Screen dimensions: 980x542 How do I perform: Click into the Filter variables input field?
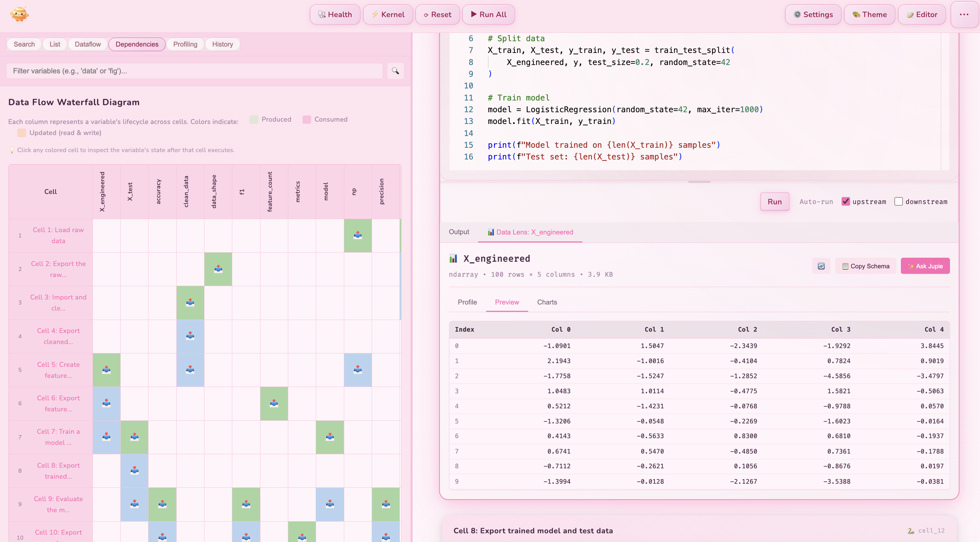tap(194, 71)
